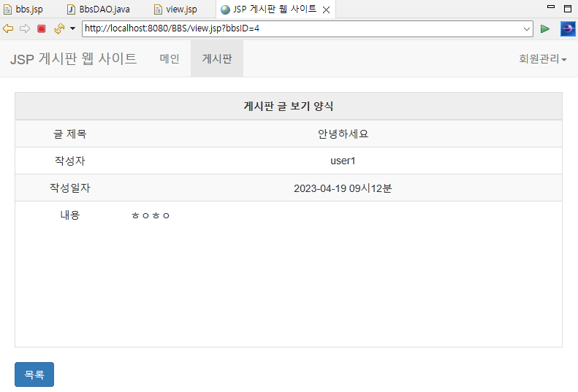578x392 pixels.
Task: Maximize the editor area
Action: coord(568,9)
